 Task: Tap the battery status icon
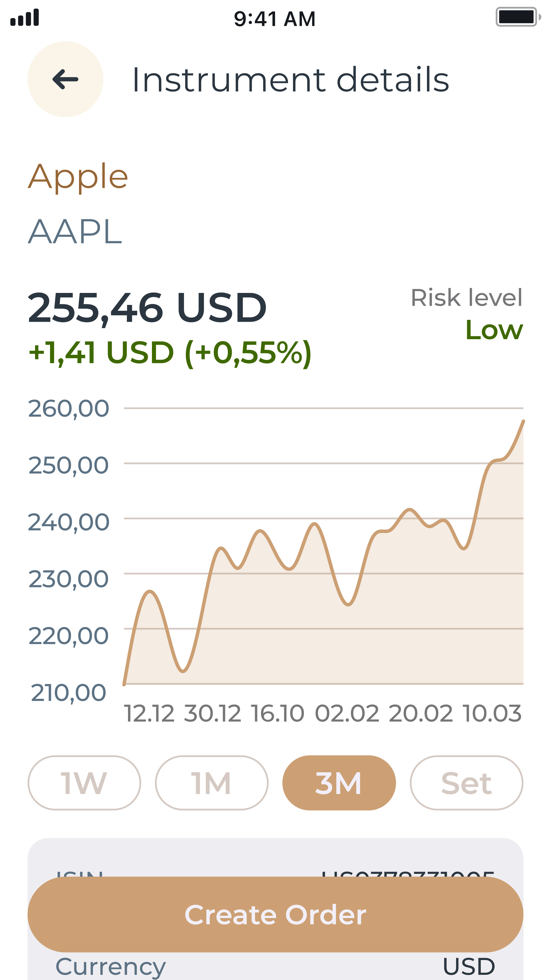click(518, 17)
